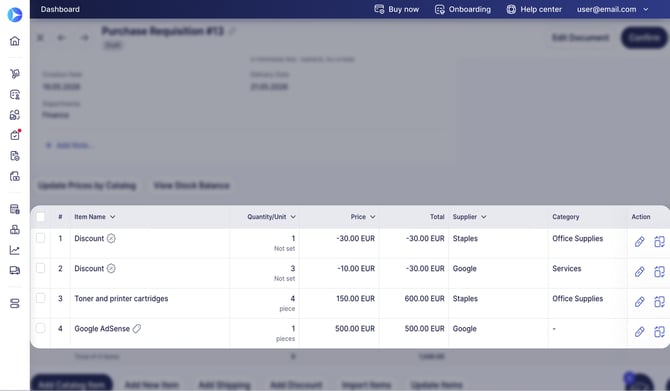Open the purchase requests cart icon in sidebar
Screen dimensions: 670x391
click(15, 73)
